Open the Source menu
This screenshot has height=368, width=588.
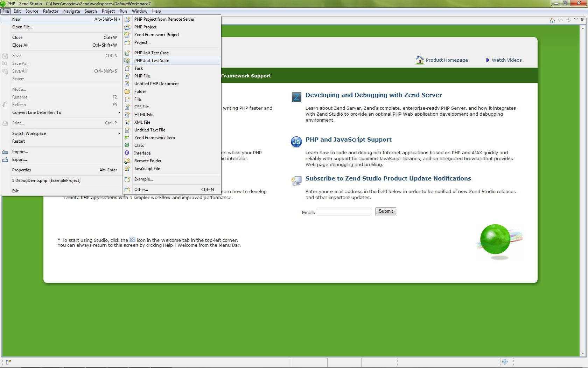click(32, 11)
